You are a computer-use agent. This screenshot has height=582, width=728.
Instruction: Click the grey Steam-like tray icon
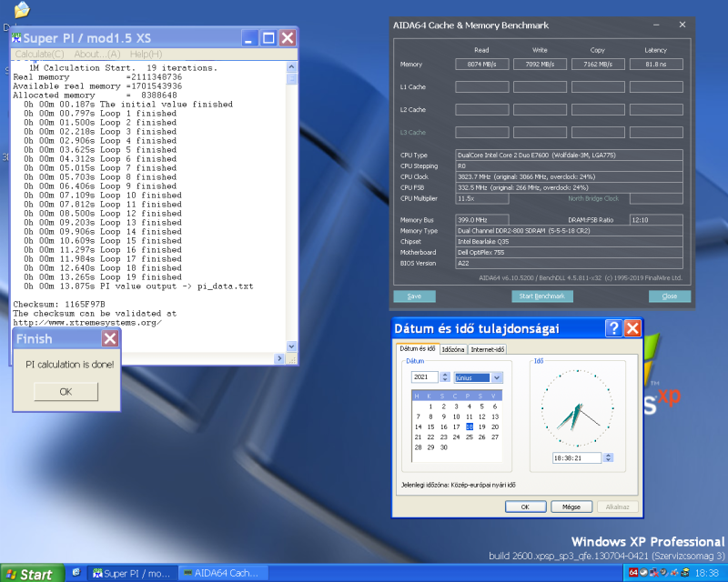(x=643, y=572)
